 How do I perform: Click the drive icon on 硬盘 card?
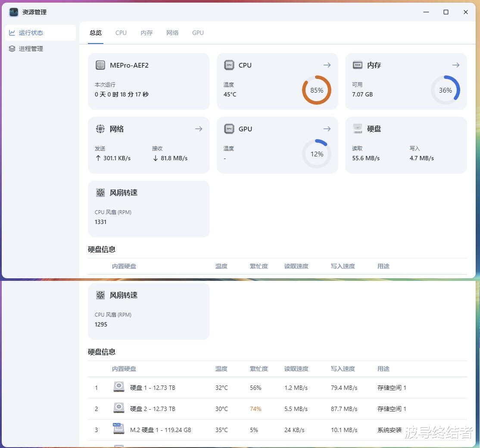[x=358, y=129]
